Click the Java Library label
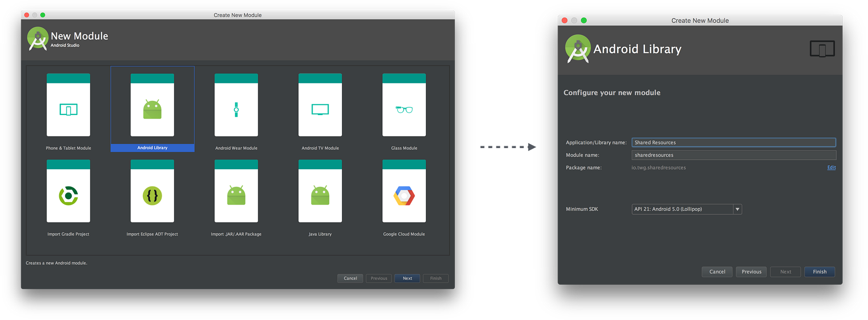The image size is (868, 320). tap(320, 234)
